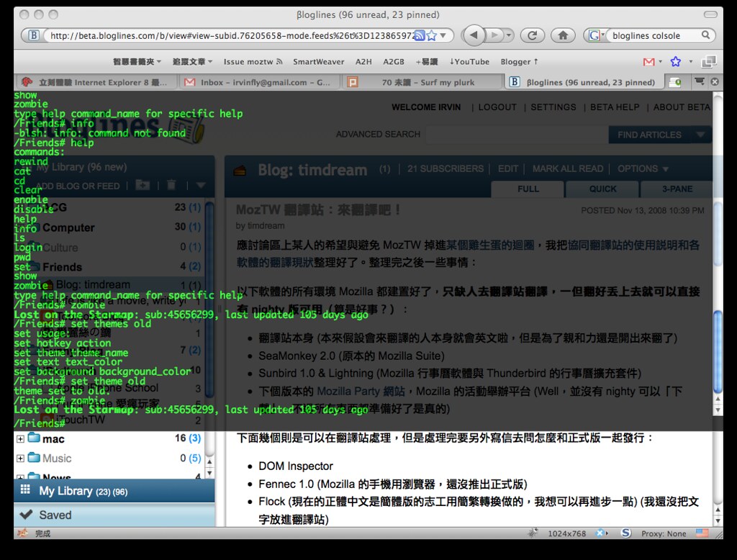
Task: Reload the page with the refresh icon
Action: coord(532,34)
